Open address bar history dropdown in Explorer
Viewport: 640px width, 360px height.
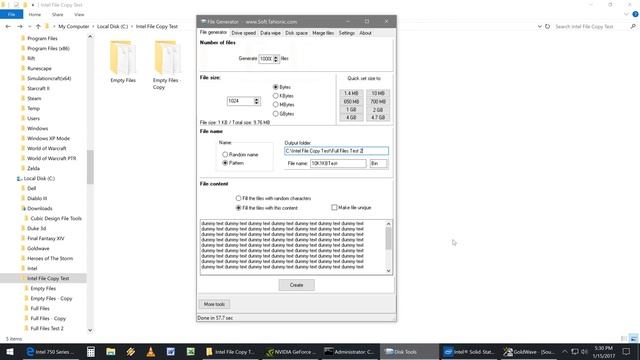(x=540, y=26)
